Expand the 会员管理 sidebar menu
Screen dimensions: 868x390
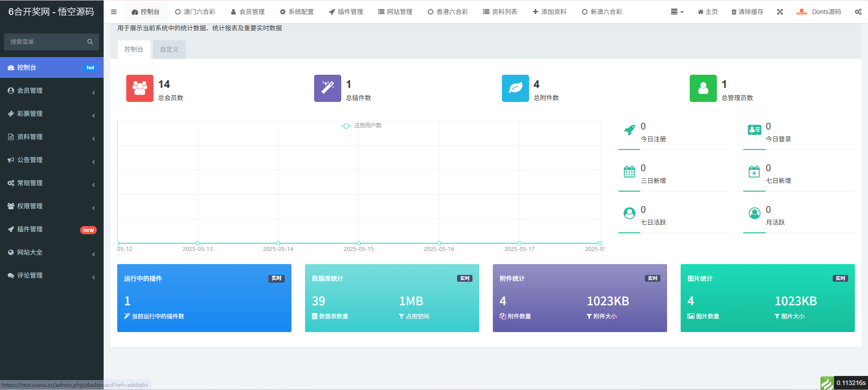(52, 91)
